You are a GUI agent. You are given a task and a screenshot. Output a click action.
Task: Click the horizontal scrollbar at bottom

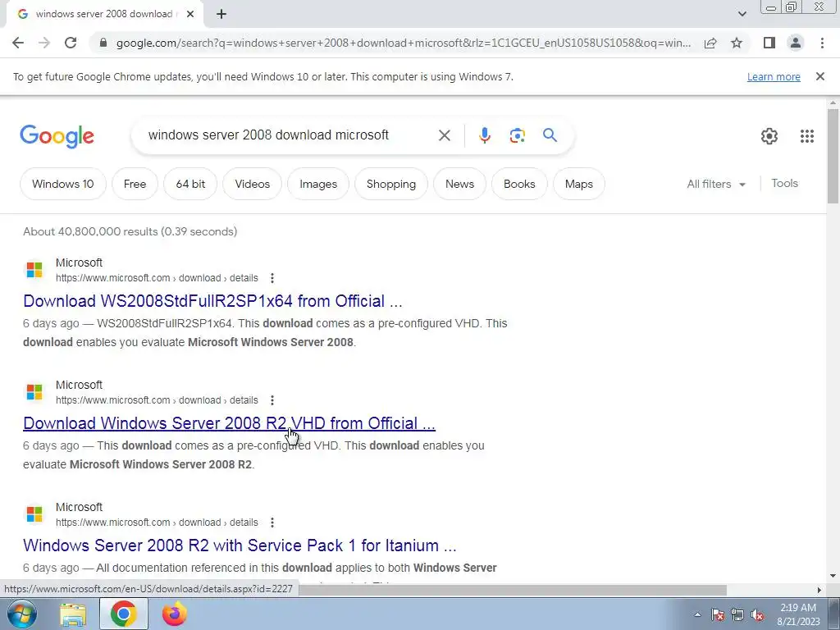513,590
